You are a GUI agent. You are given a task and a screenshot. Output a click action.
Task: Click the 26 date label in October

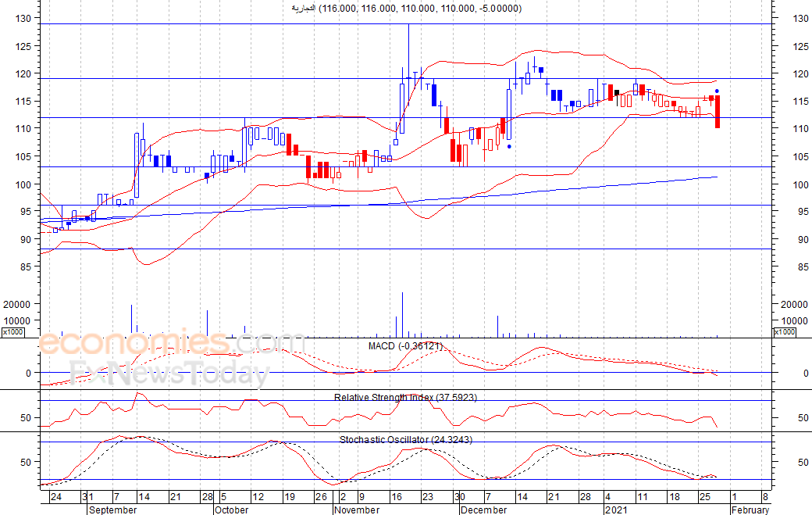click(321, 497)
